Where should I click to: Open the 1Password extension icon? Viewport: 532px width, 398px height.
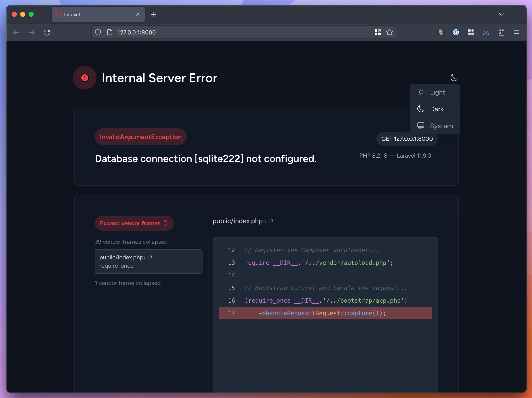point(456,32)
